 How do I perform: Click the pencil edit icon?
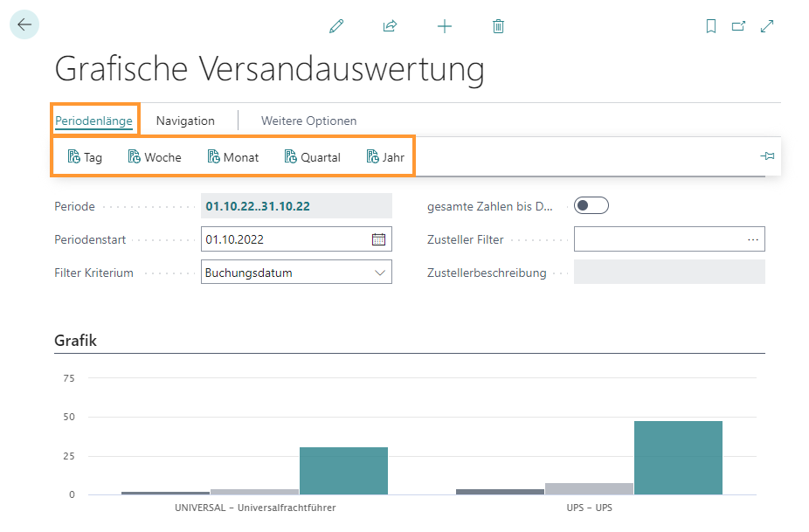(x=336, y=26)
